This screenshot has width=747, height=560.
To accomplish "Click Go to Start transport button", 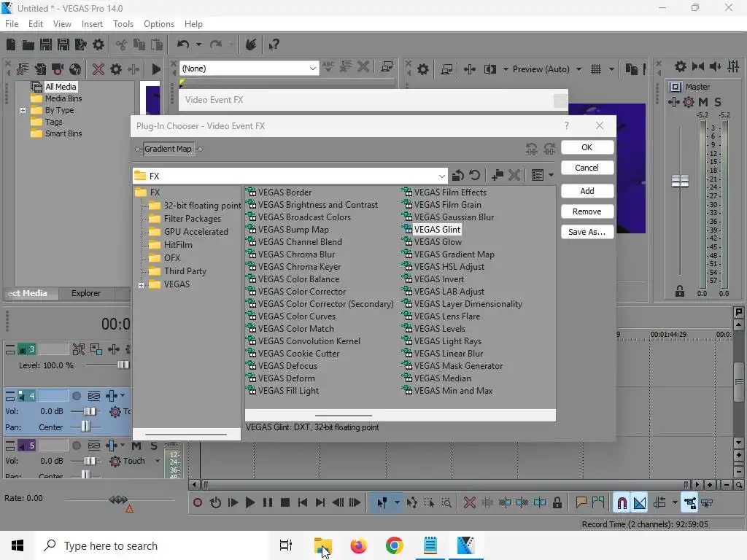I will pos(303,502).
